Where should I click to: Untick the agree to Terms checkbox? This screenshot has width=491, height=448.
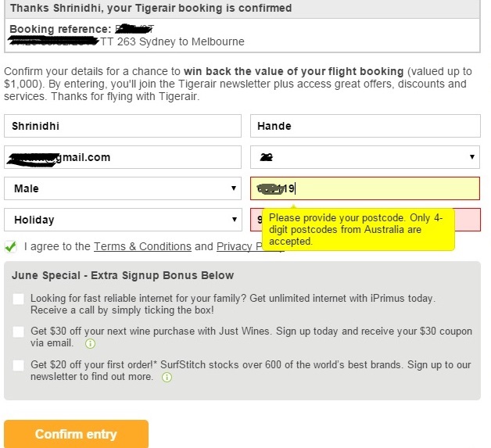coord(11,246)
